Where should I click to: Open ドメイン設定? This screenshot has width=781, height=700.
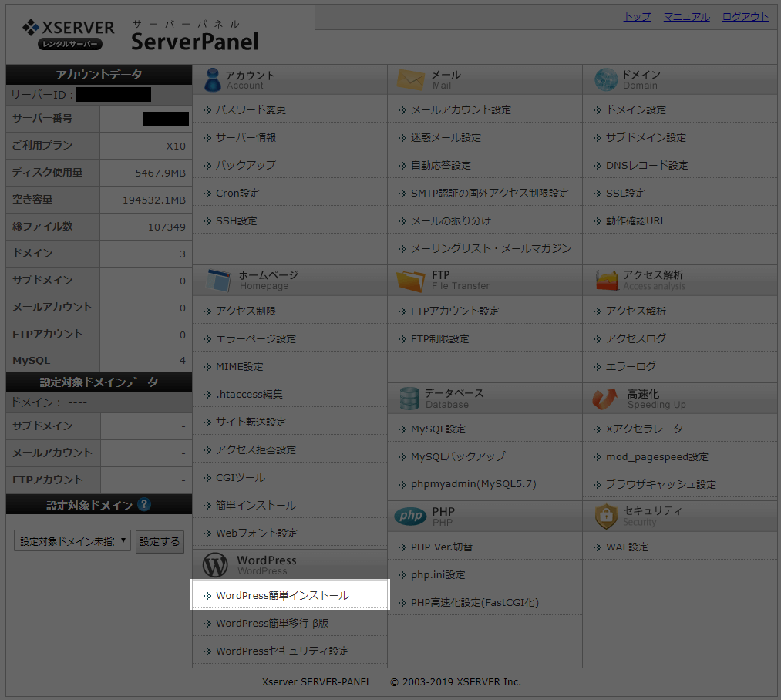[x=635, y=109]
